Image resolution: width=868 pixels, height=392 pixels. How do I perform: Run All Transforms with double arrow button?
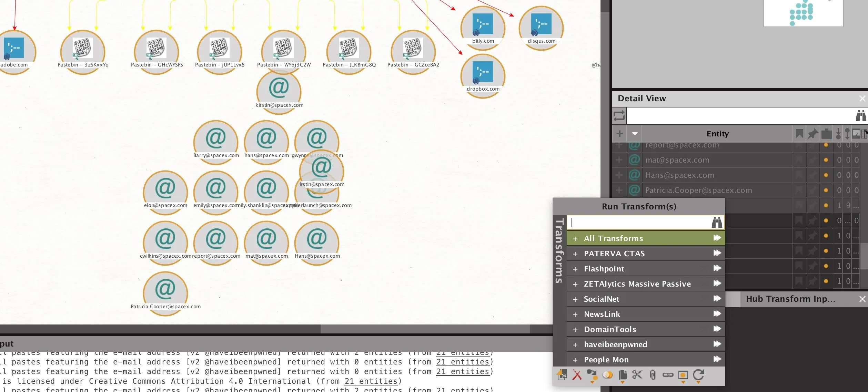click(717, 238)
